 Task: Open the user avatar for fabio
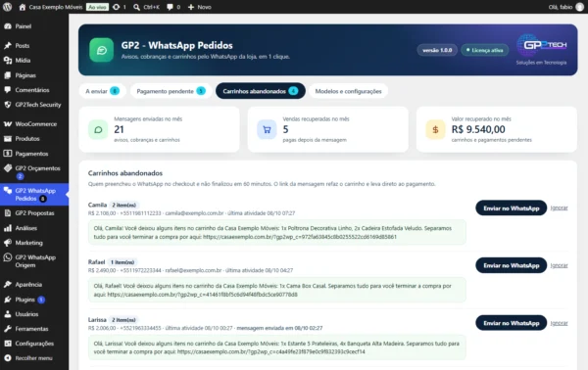tap(580, 7)
